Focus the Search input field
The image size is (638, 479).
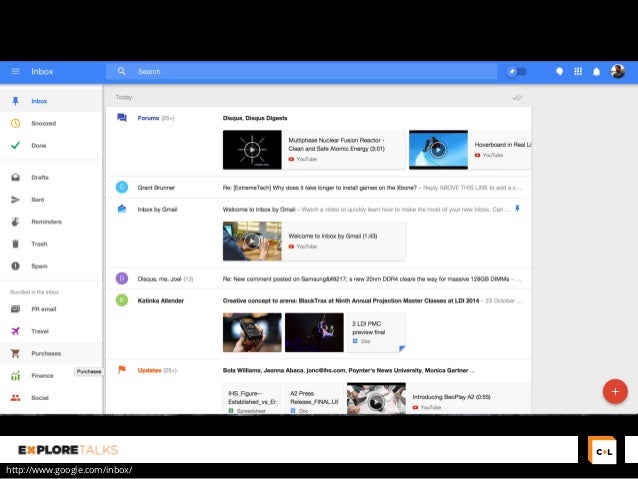point(301,71)
